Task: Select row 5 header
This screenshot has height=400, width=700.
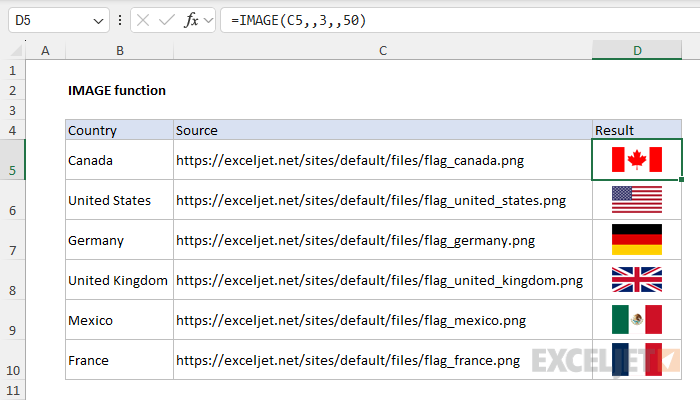Action: tap(12, 160)
